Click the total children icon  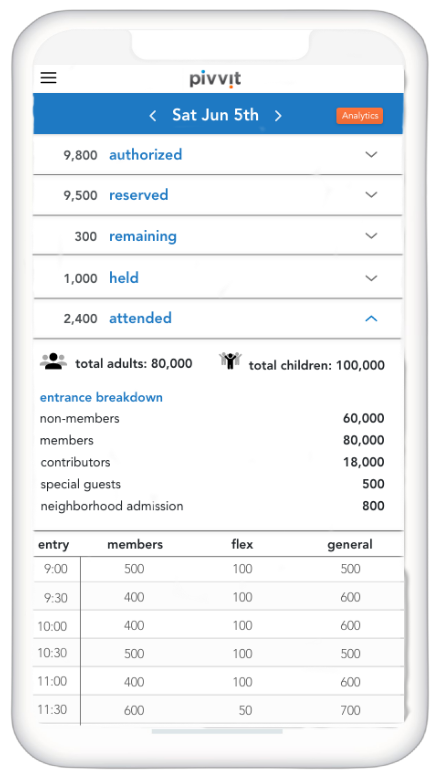pyautogui.click(x=230, y=361)
